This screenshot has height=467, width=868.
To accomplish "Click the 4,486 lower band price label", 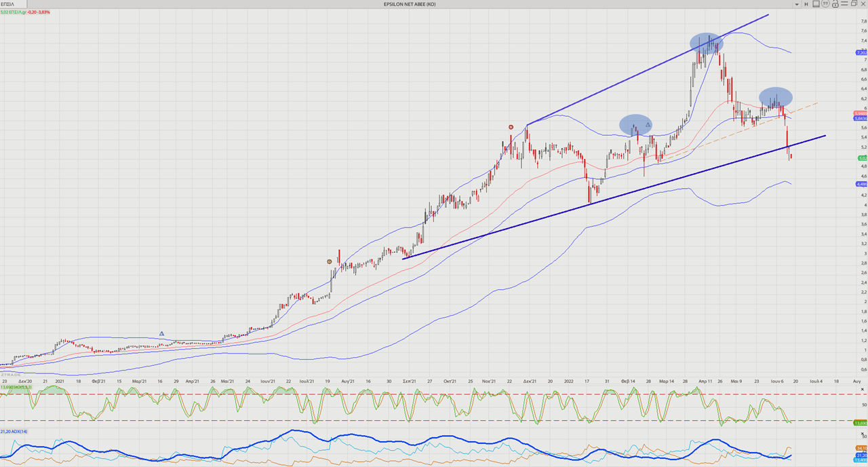I will pos(861,184).
